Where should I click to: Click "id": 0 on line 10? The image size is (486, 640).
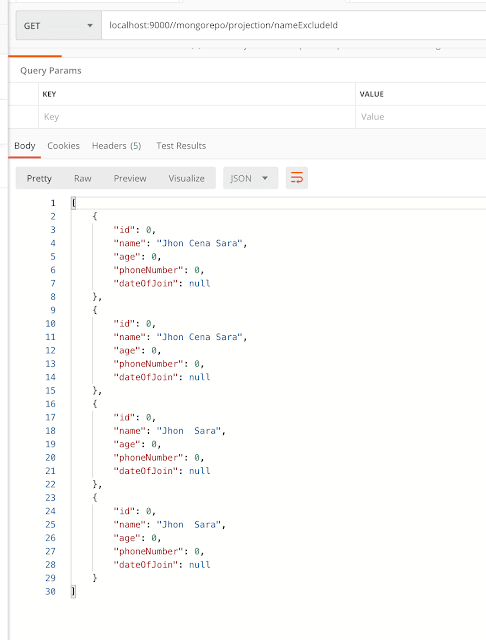tap(134, 324)
